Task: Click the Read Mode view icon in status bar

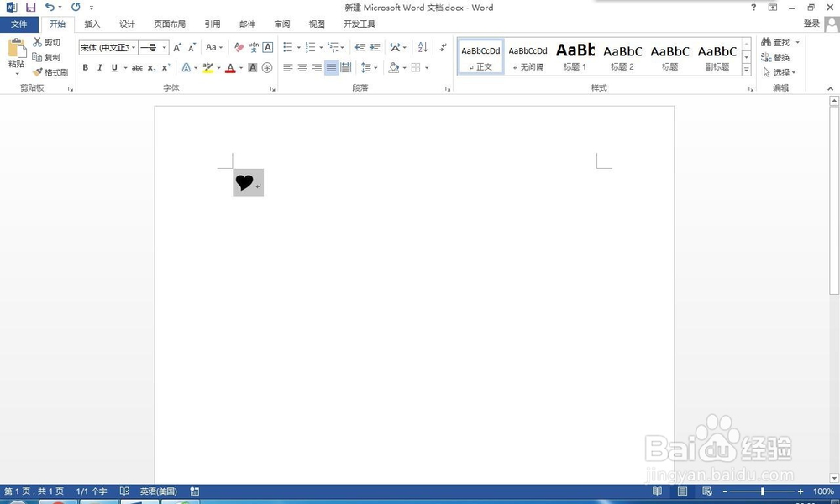Action: [658, 491]
